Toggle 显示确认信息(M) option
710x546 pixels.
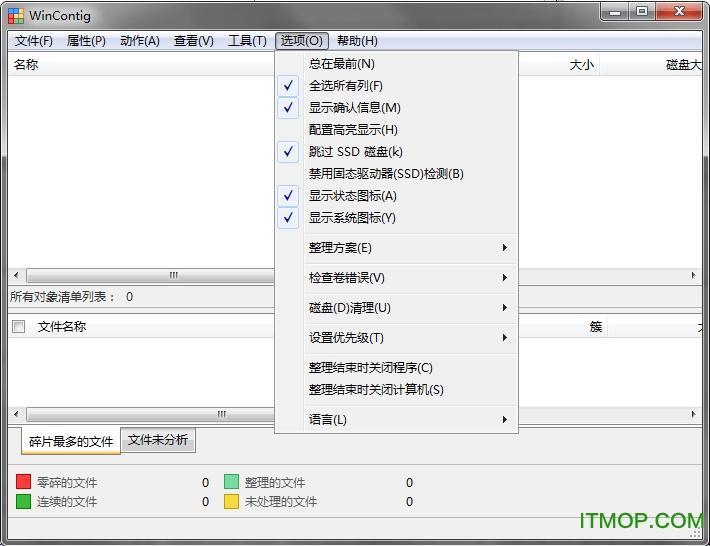tap(396, 108)
